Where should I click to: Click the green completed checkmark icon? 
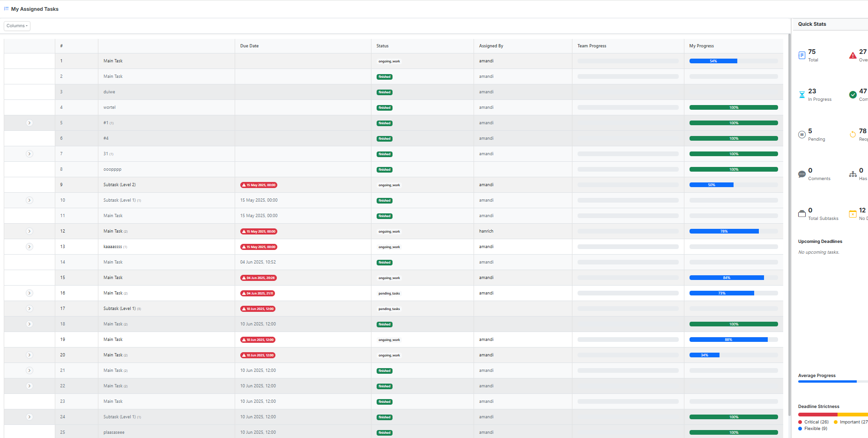(x=853, y=95)
